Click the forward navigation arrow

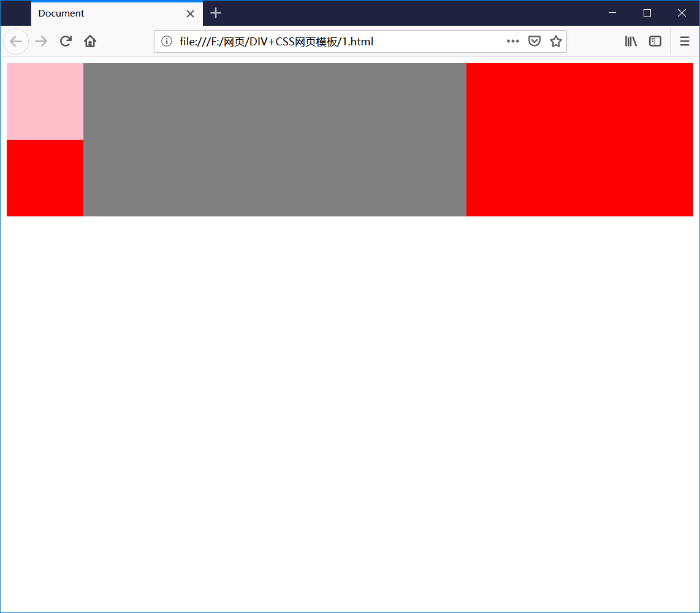40,41
